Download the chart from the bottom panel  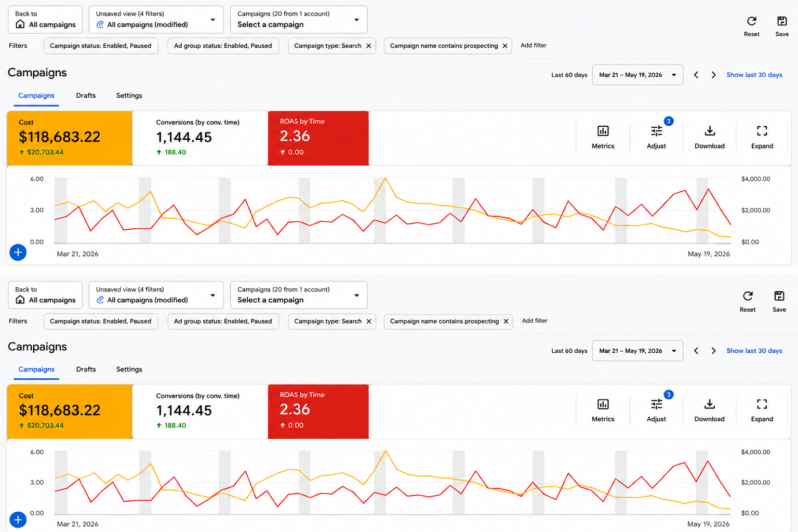click(x=710, y=410)
